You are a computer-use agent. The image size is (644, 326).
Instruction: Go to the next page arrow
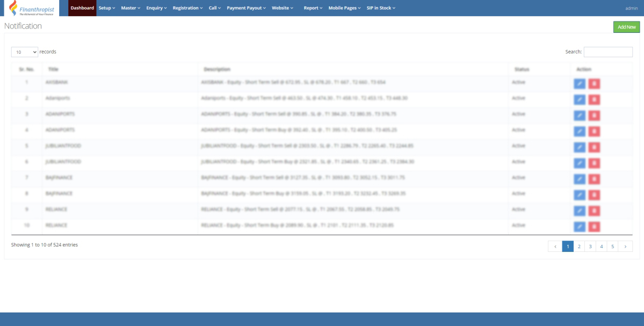(625, 247)
